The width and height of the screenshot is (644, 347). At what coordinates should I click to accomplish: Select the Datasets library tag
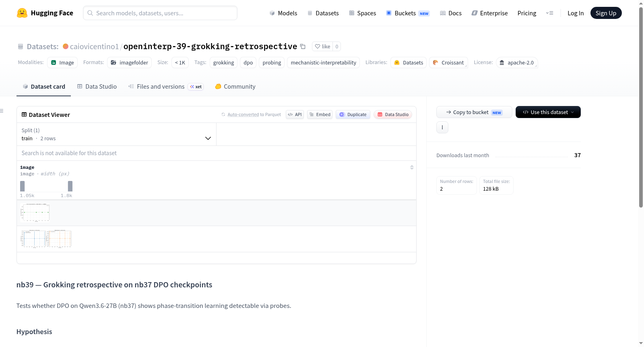(409, 62)
